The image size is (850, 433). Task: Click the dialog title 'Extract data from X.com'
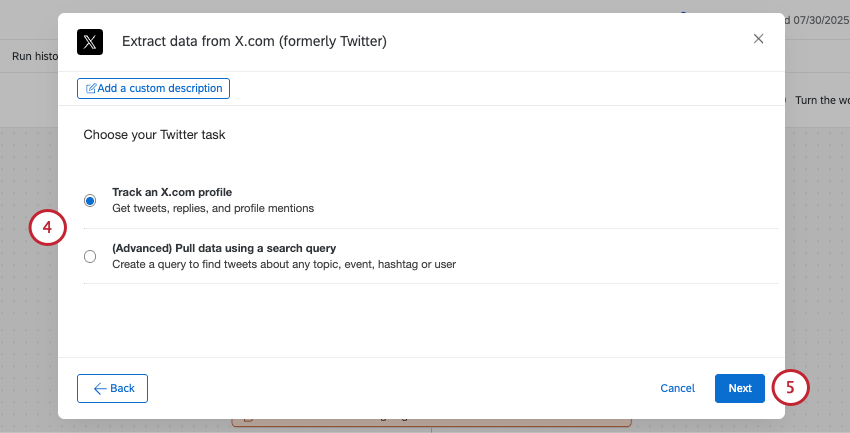point(254,41)
